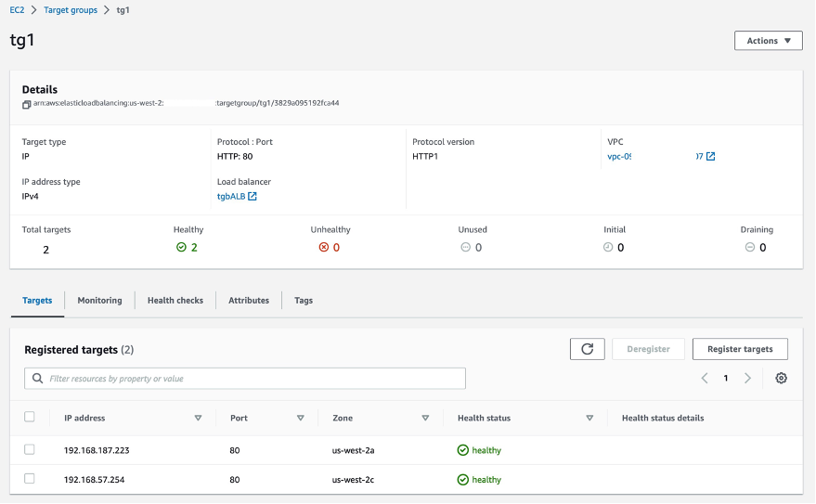Click the Registered targets (2) heading

pos(79,350)
